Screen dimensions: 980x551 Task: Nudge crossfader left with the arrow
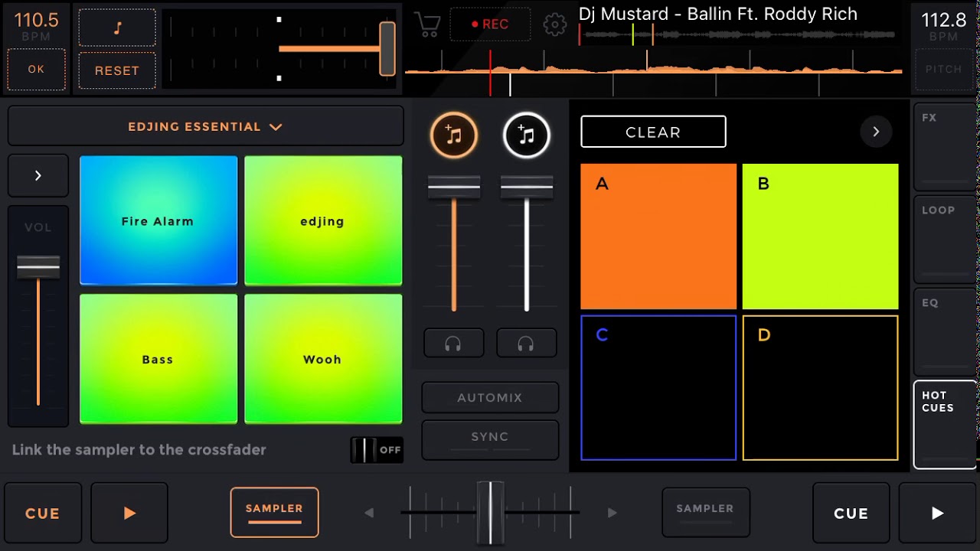coord(369,513)
